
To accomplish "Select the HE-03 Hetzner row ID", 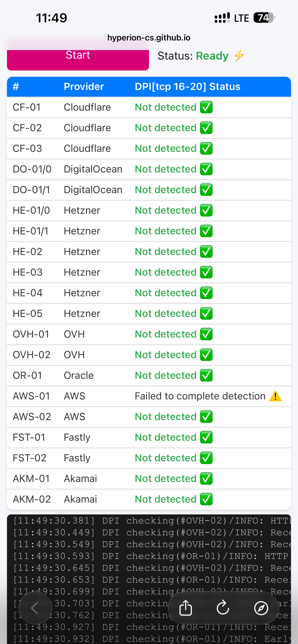I will pos(28,272).
